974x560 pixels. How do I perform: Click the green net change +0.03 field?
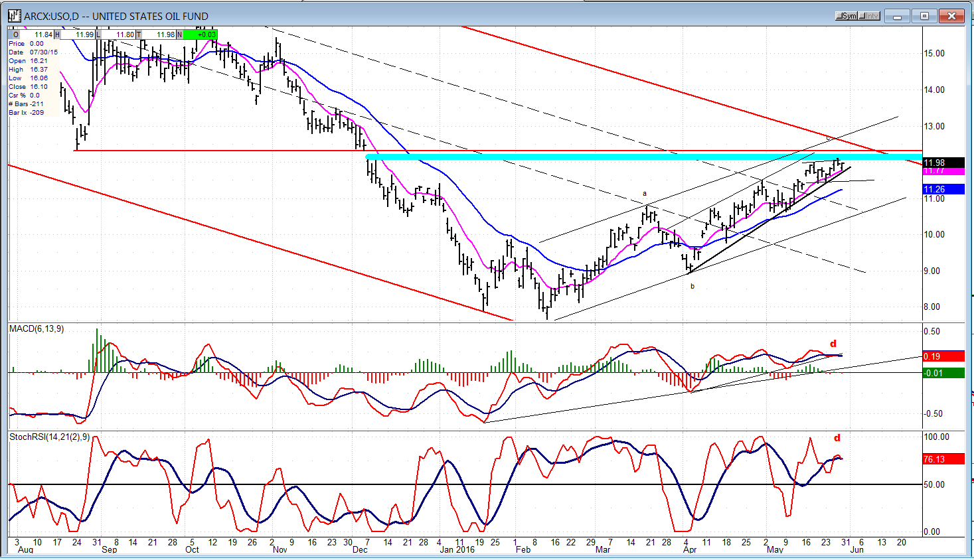[201, 35]
